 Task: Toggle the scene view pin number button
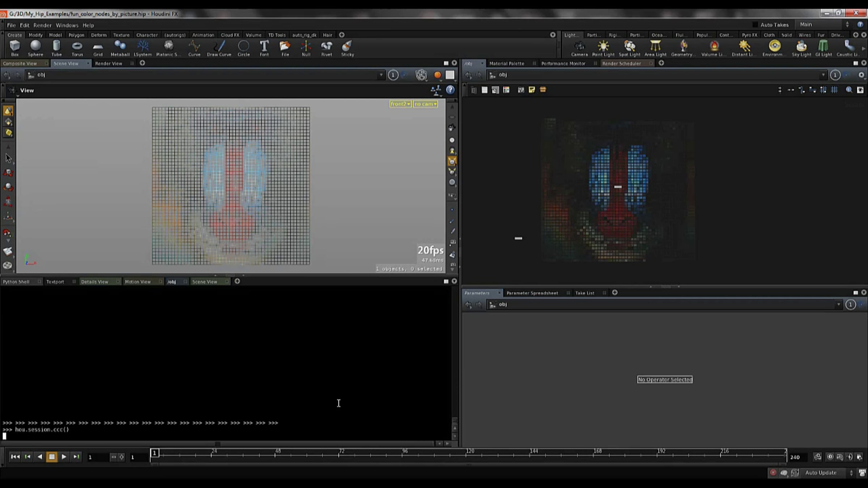393,75
